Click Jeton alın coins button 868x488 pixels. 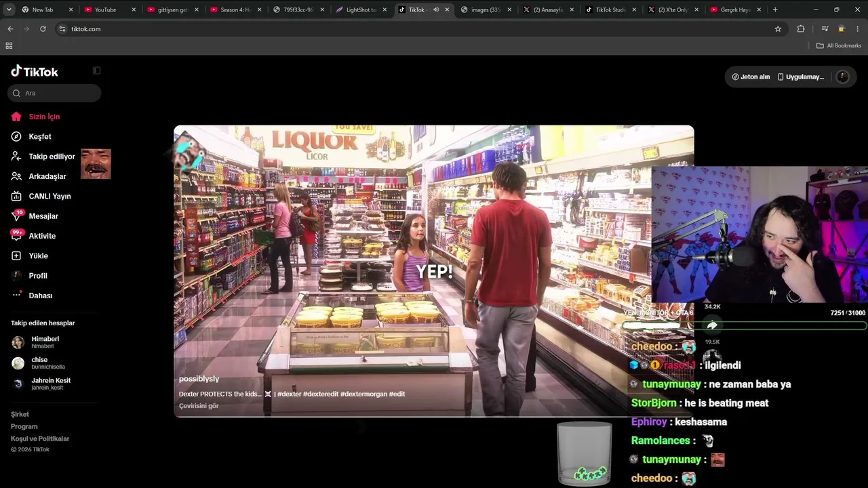[x=751, y=77]
